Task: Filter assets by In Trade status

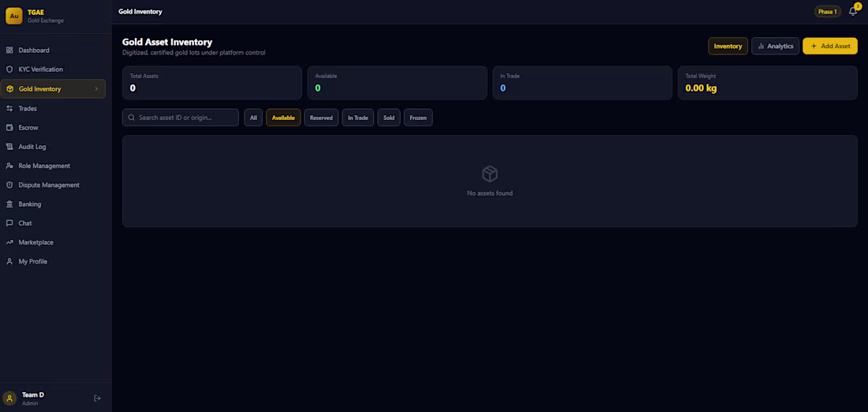Action: (358, 118)
